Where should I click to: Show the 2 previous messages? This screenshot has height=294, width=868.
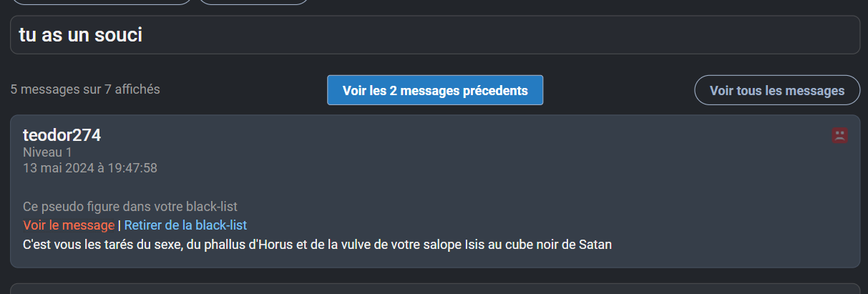click(x=435, y=90)
